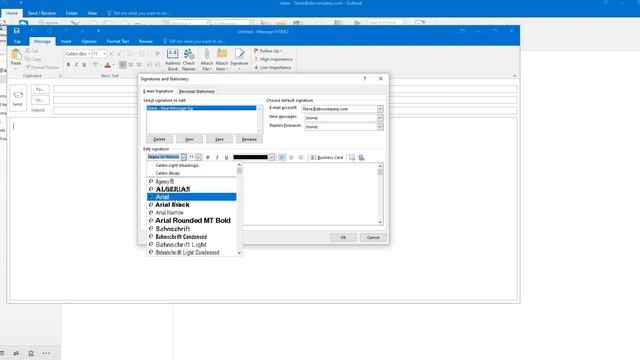
Task: Click the To button in message window
Action: 40,89
